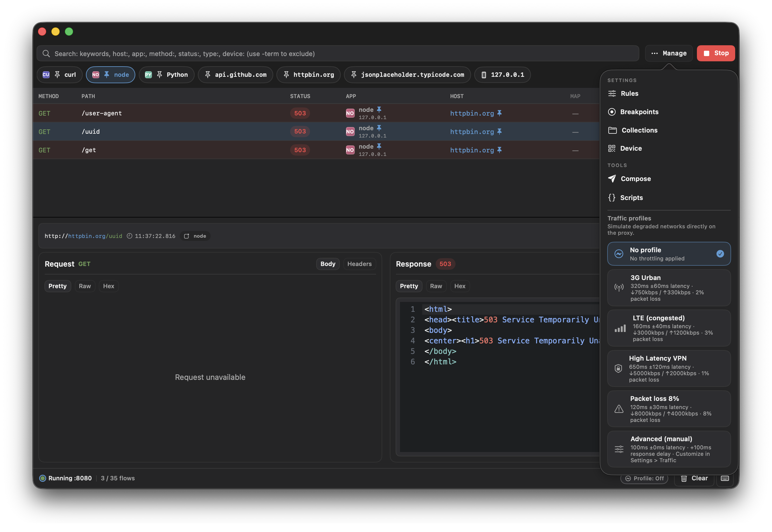Viewport: 772px width, 532px height.
Task: Select the No profile throttling option
Action: (669, 254)
